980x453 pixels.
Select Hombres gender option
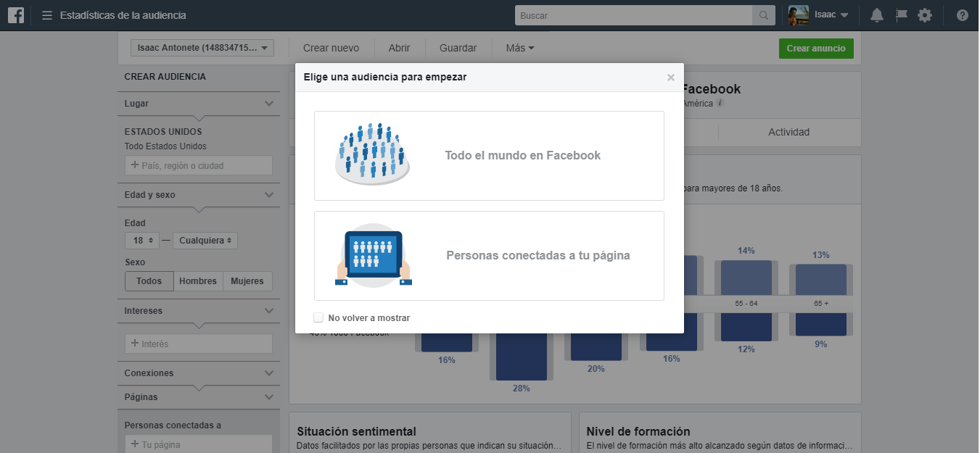pyautogui.click(x=198, y=281)
